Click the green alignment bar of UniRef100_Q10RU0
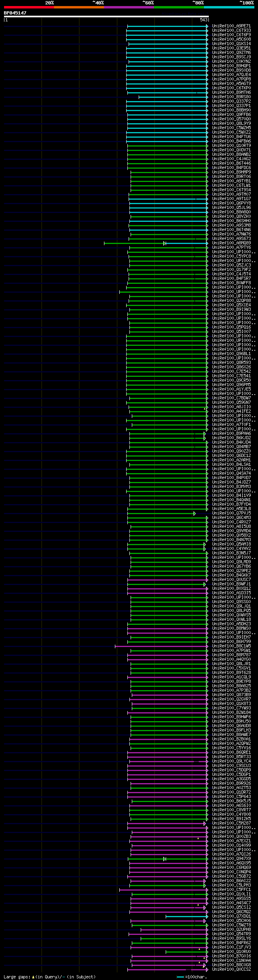 [187, 952]
